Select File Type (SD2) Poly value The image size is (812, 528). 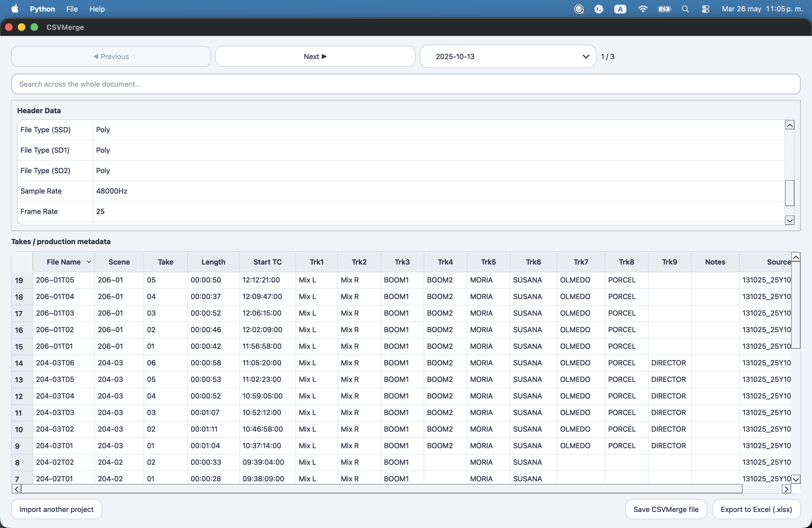(x=439, y=171)
